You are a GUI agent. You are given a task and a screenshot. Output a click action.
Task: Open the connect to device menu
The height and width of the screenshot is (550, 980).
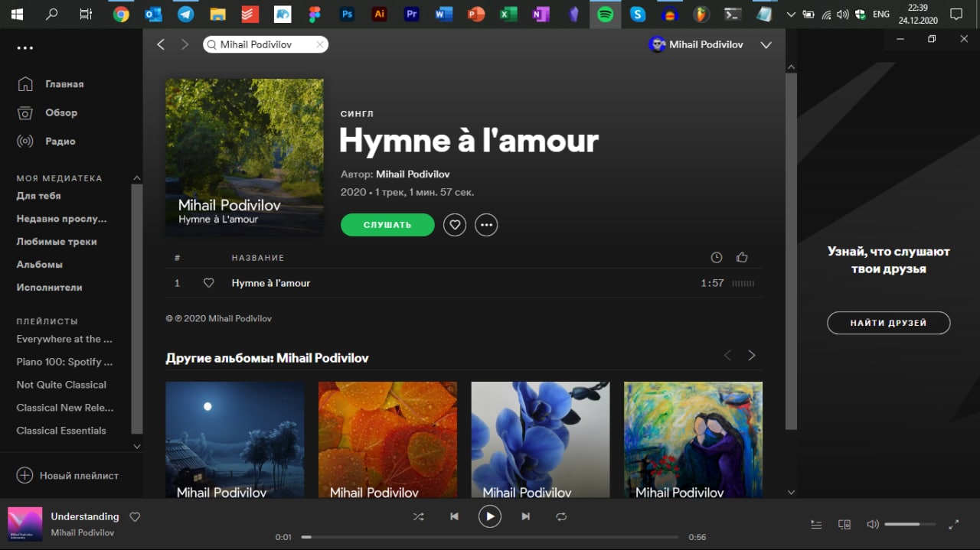(844, 525)
